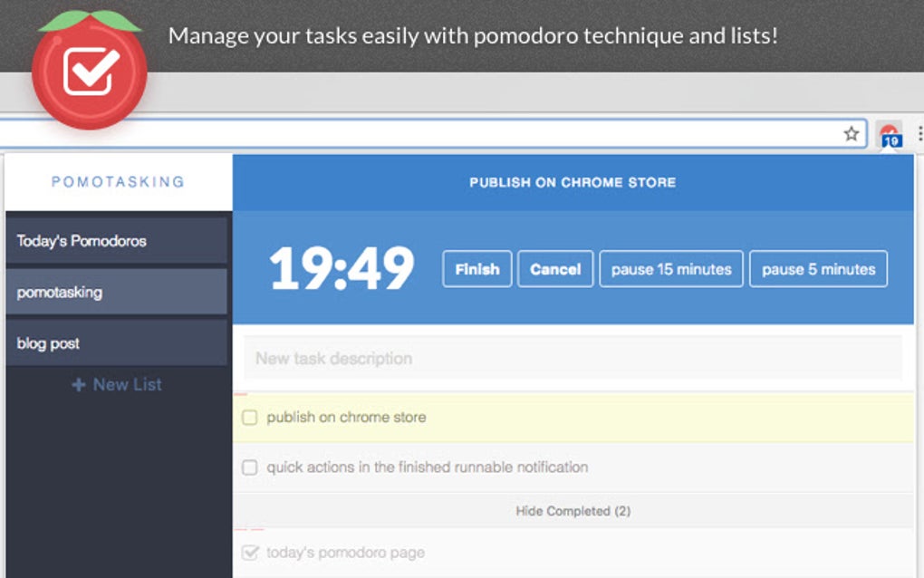Open the 'blog post' list
This screenshot has height=578, width=924.
116,342
